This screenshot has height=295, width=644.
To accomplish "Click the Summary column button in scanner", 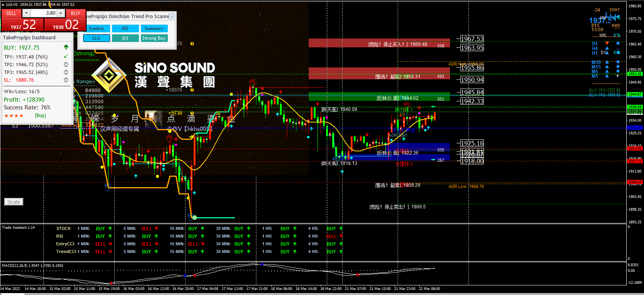I will (x=154, y=28).
